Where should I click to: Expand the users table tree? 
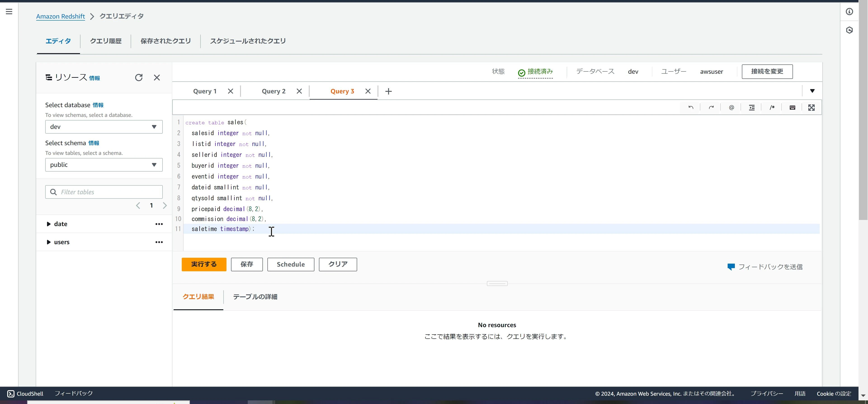49,242
